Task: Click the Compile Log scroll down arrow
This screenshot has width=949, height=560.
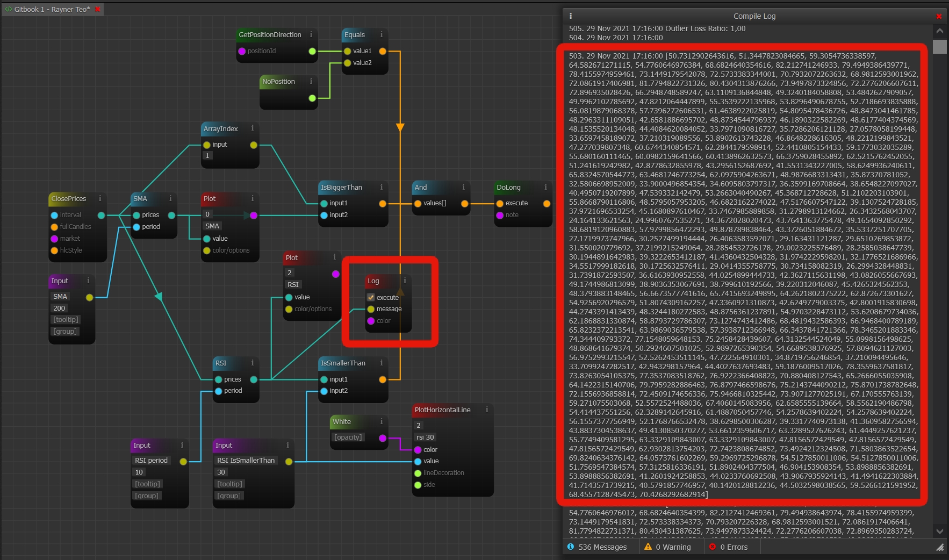Action: 939,531
